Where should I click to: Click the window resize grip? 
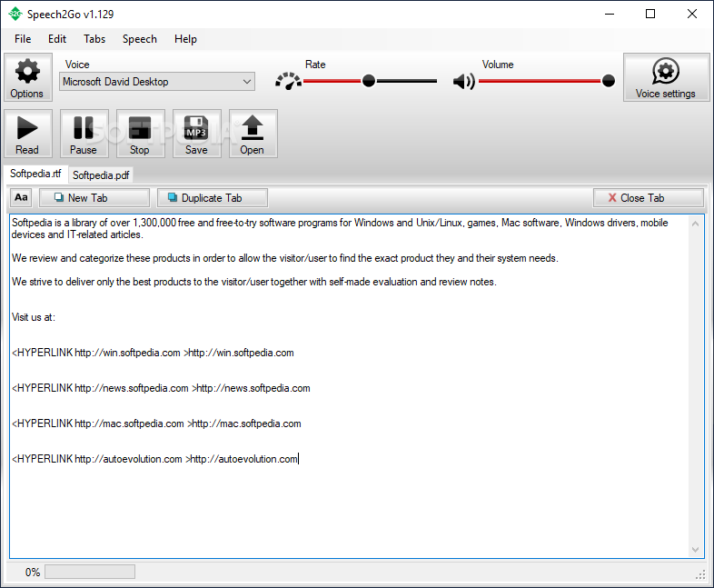700,575
